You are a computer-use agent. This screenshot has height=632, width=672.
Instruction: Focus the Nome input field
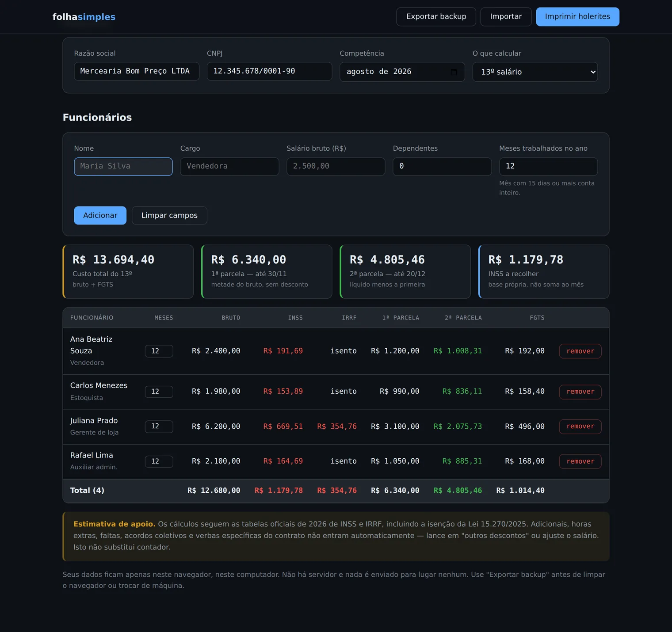tap(123, 167)
